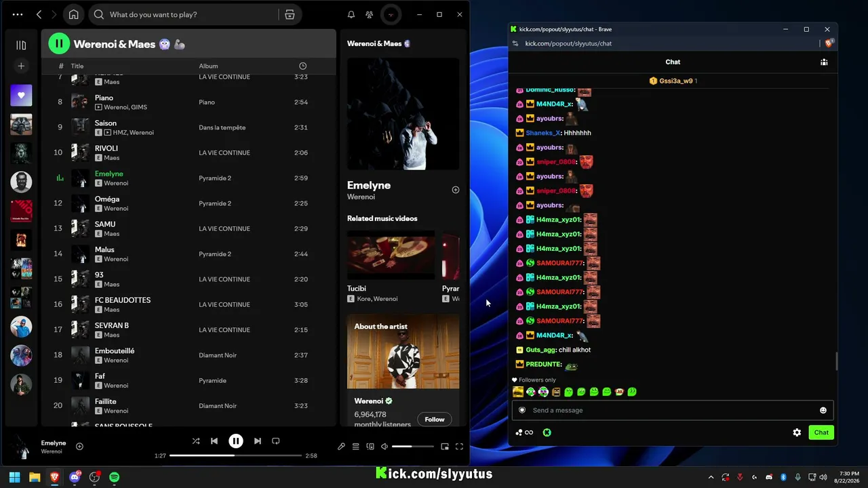Follow the artist Werenoi
Image resolution: width=868 pixels, height=488 pixels.
pyautogui.click(x=435, y=420)
